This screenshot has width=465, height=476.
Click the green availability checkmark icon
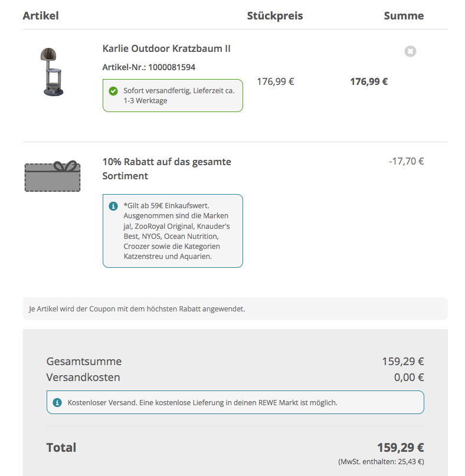(x=113, y=91)
